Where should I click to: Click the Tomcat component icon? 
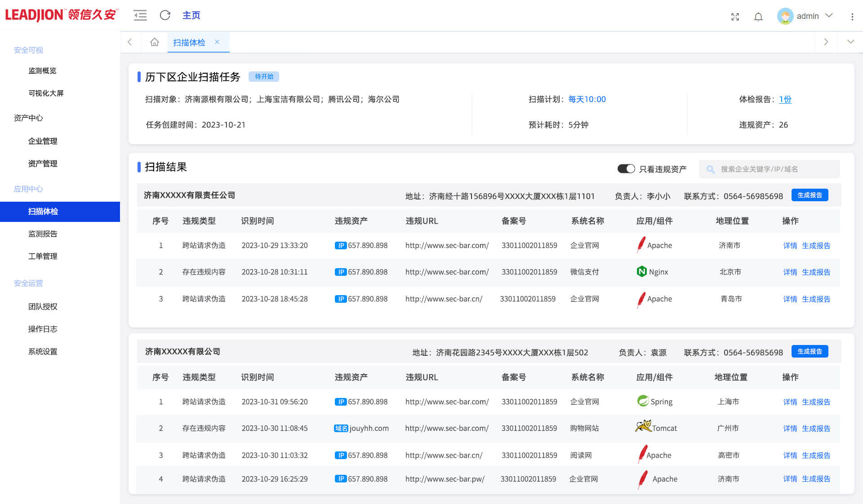tap(643, 426)
